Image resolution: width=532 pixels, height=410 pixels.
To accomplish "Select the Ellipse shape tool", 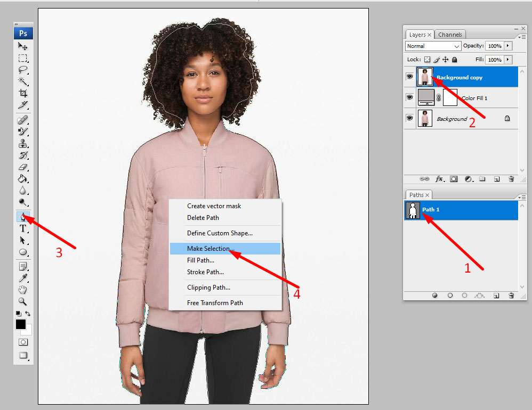I will [x=23, y=252].
